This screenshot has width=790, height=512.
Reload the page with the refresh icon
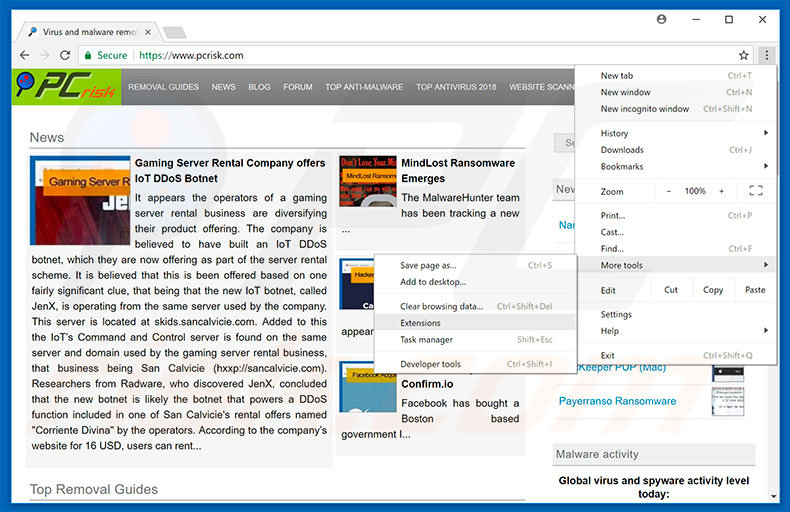pos(65,55)
